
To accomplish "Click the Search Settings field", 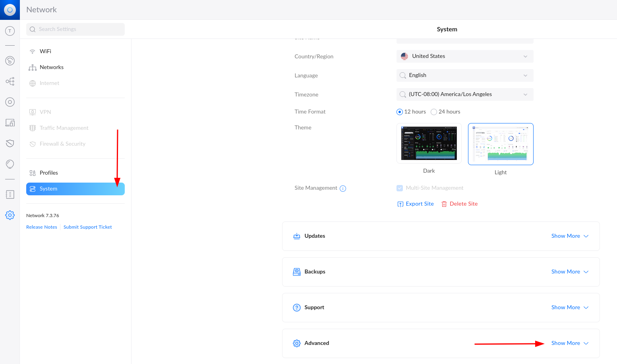I will 75,29.
